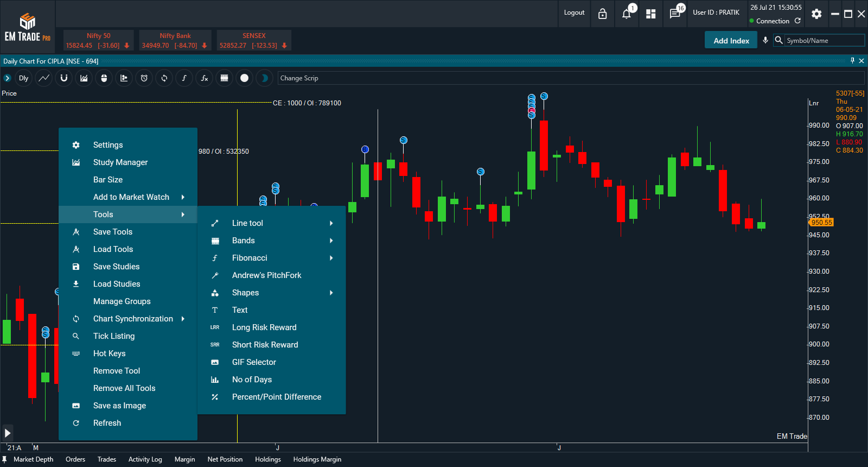Click the Tick Listing magnifier icon
The image size is (868, 467).
pyautogui.click(x=76, y=336)
